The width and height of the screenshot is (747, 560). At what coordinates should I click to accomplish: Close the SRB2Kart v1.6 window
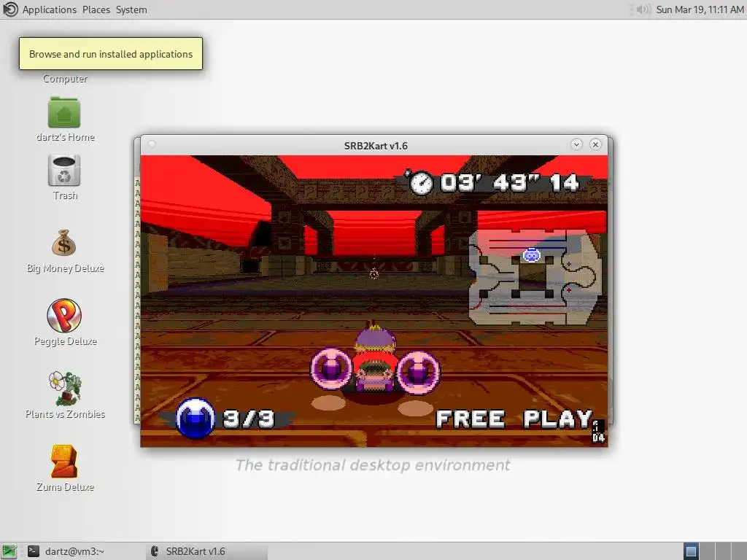(x=595, y=145)
